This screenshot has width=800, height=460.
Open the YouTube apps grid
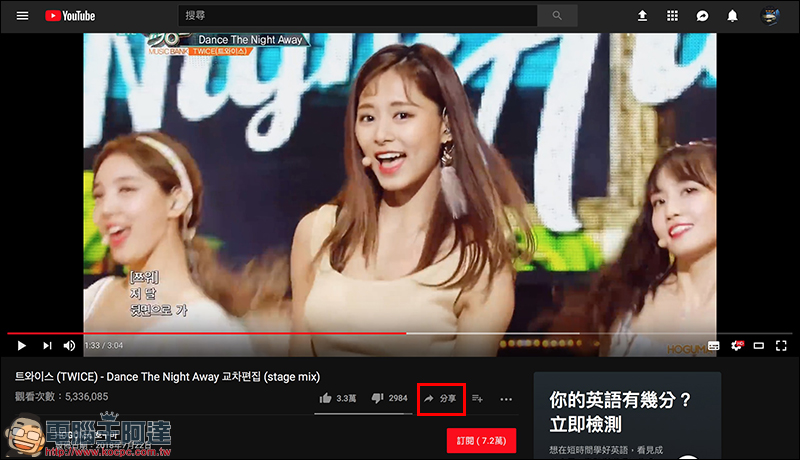pos(672,16)
